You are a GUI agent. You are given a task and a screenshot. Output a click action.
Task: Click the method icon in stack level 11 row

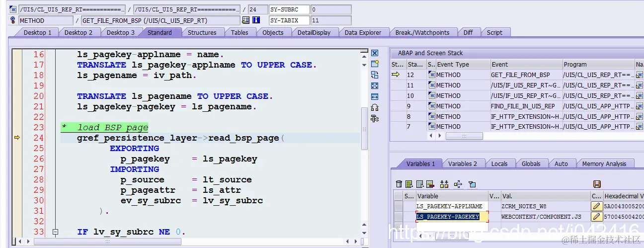click(431, 85)
